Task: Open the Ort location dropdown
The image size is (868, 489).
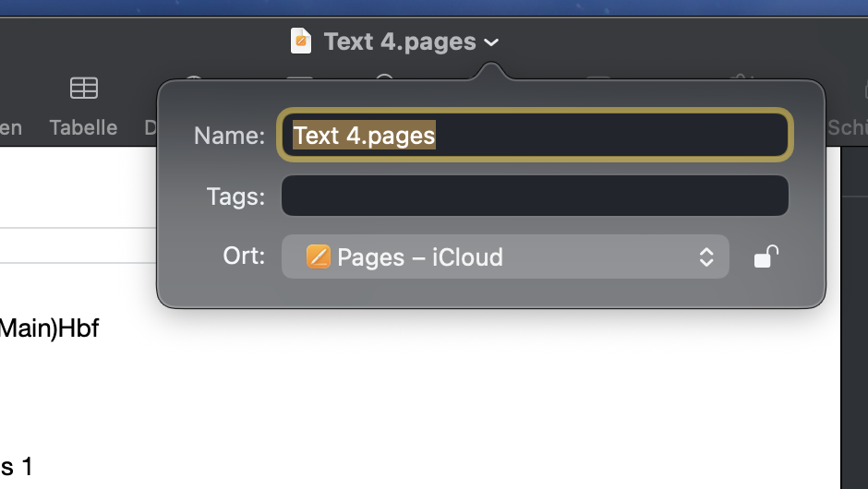Action: tap(505, 256)
